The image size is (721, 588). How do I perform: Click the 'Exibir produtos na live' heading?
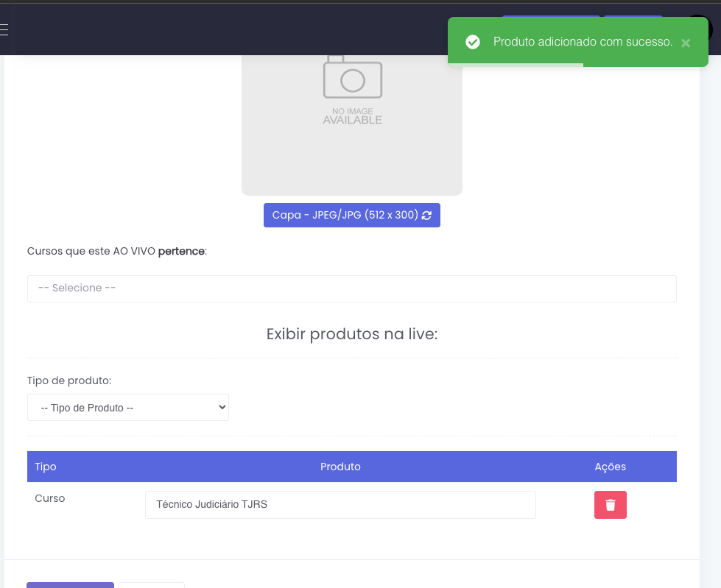tap(351, 334)
